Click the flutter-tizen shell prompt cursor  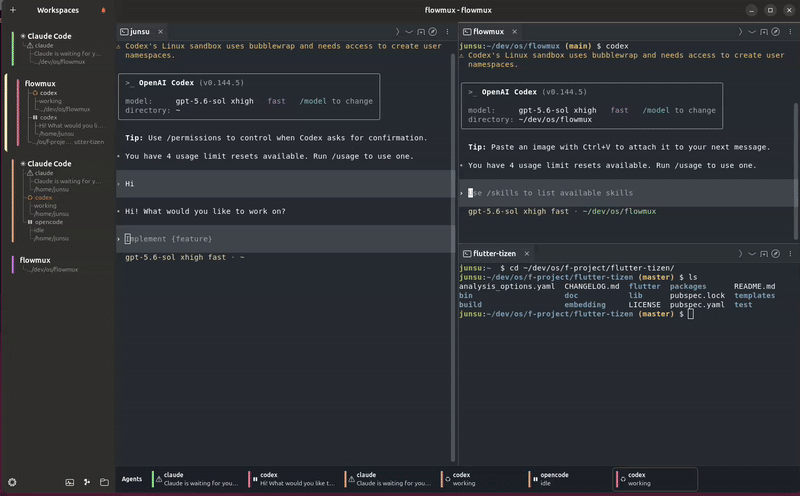coord(690,314)
